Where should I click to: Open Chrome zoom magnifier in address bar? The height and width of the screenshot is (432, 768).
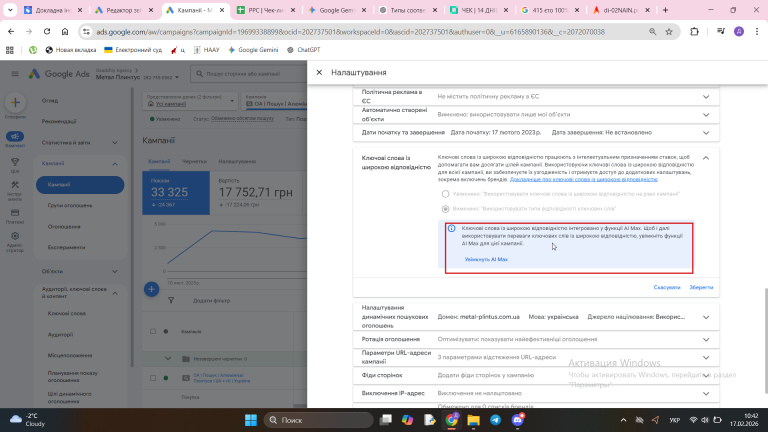coord(652,32)
